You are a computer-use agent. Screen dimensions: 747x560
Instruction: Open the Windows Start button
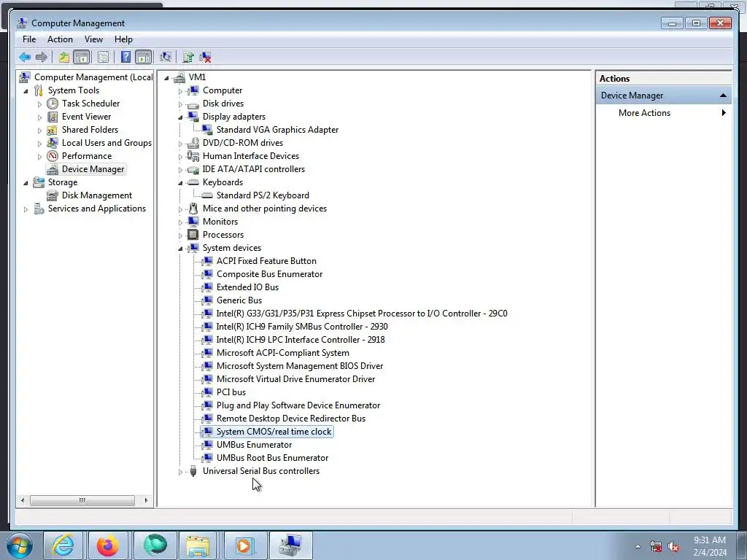20,545
